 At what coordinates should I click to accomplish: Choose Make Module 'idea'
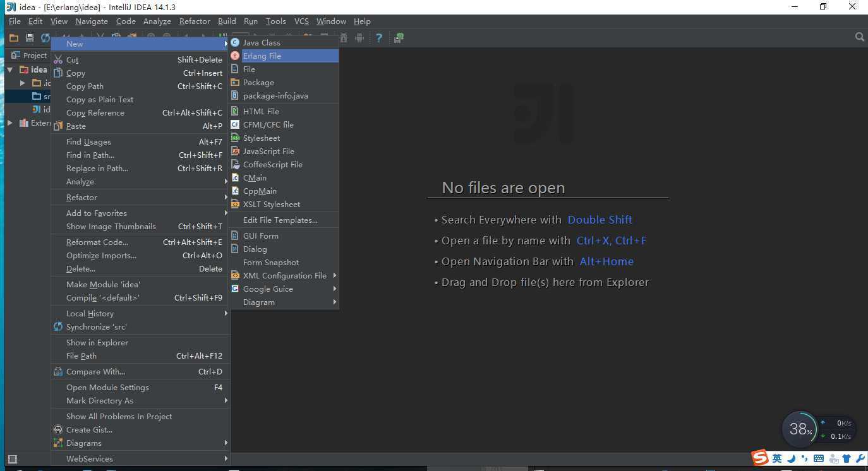pyautogui.click(x=140, y=284)
